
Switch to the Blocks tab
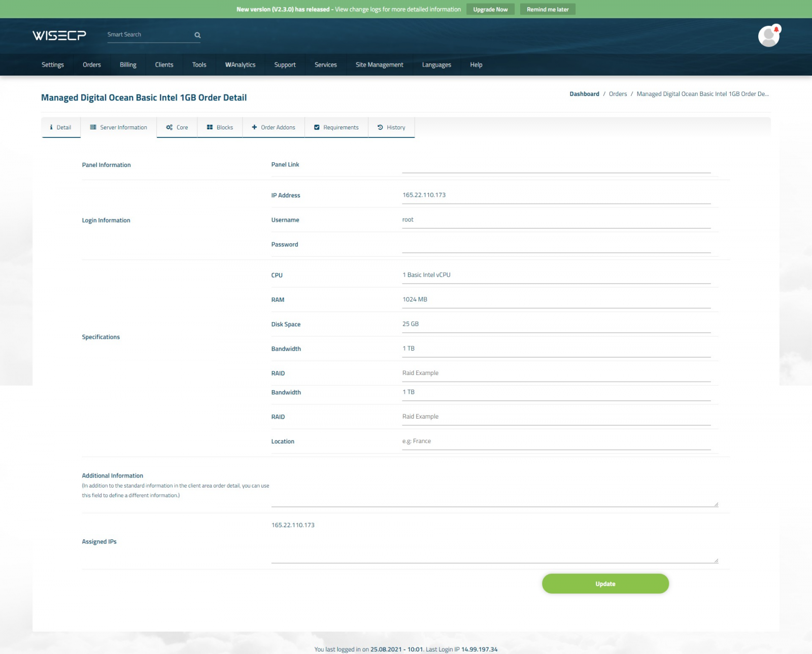[220, 127]
